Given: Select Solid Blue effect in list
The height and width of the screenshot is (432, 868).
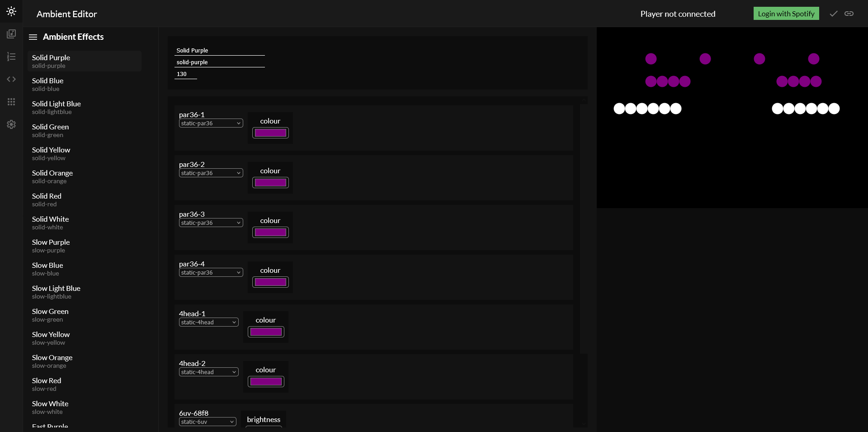Looking at the screenshot, I should coord(47,84).
